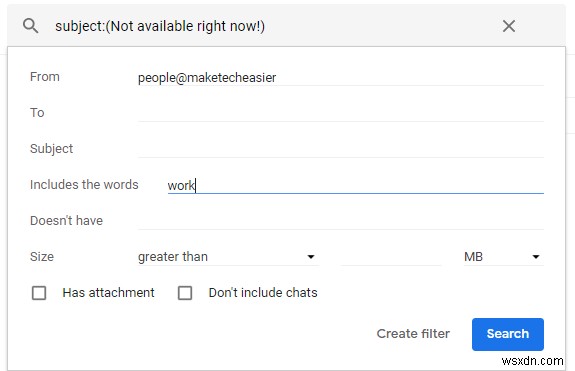Click the Don't include chats label text
Image resolution: width=575 pixels, height=371 pixels.
click(x=263, y=293)
